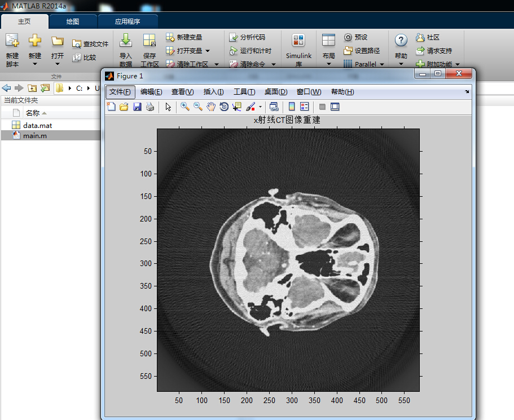The height and width of the screenshot is (420, 514).
Task: Toggle the Pan hand tool
Action: click(211, 107)
